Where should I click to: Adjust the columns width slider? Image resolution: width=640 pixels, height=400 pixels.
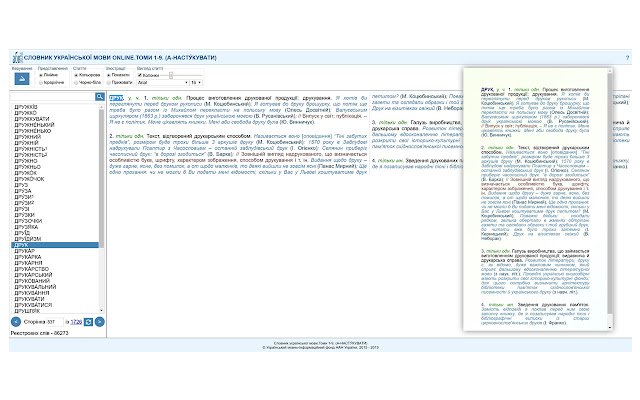pyautogui.click(x=171, y=76)
